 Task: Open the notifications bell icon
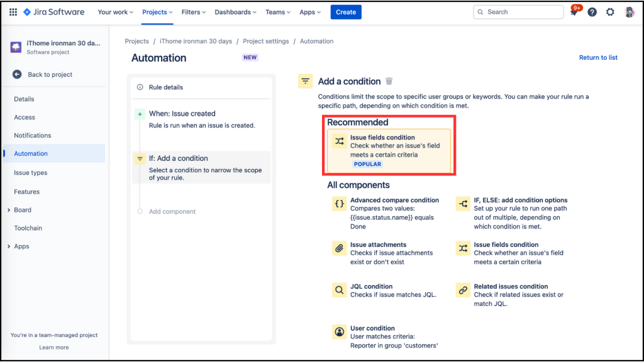[x=574, y=13]
